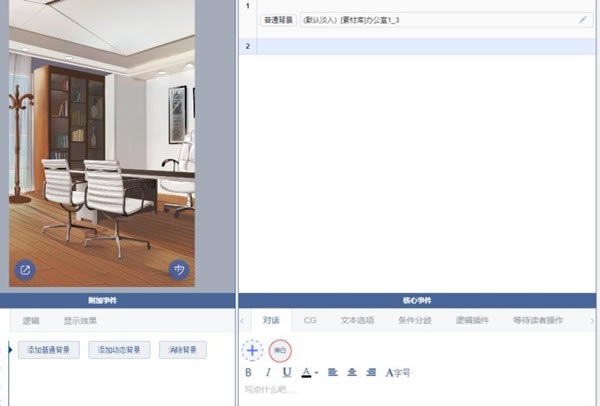Click the pencil edit icon for the background row
Image resolution: width=600 pixels, height=406 pixels.
583,20
